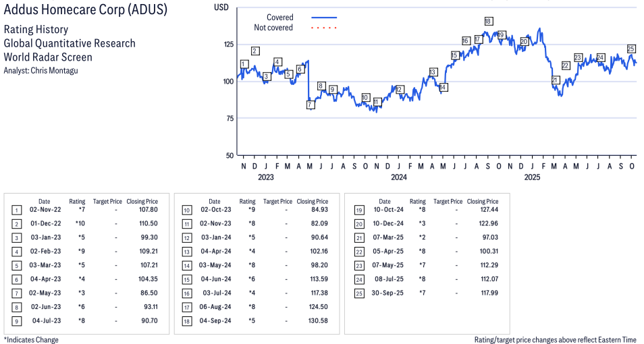
Task: Click the *Indicates Change footnote
Action: coord(31,339)
